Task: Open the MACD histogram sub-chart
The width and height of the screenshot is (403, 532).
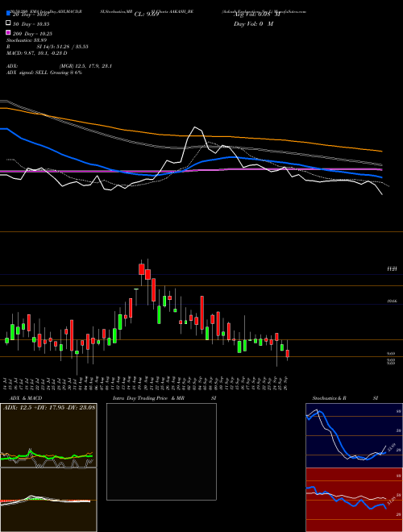Action: click(x=48, y=500)
